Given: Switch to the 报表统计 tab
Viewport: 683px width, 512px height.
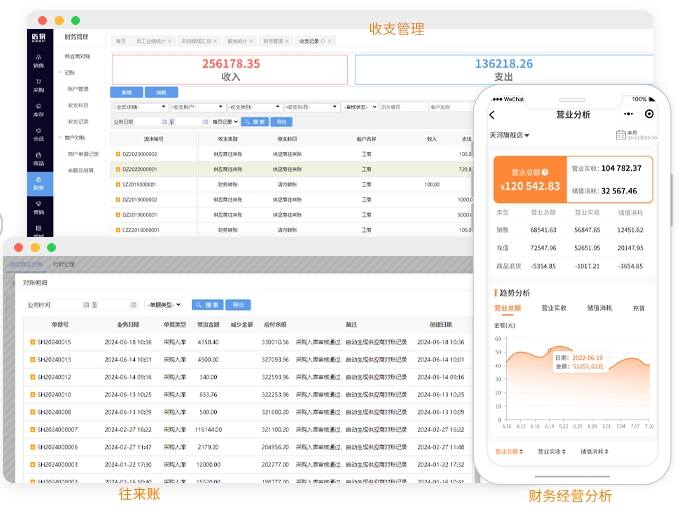Looking at the screenshot, I should click(x=240, y=41).
